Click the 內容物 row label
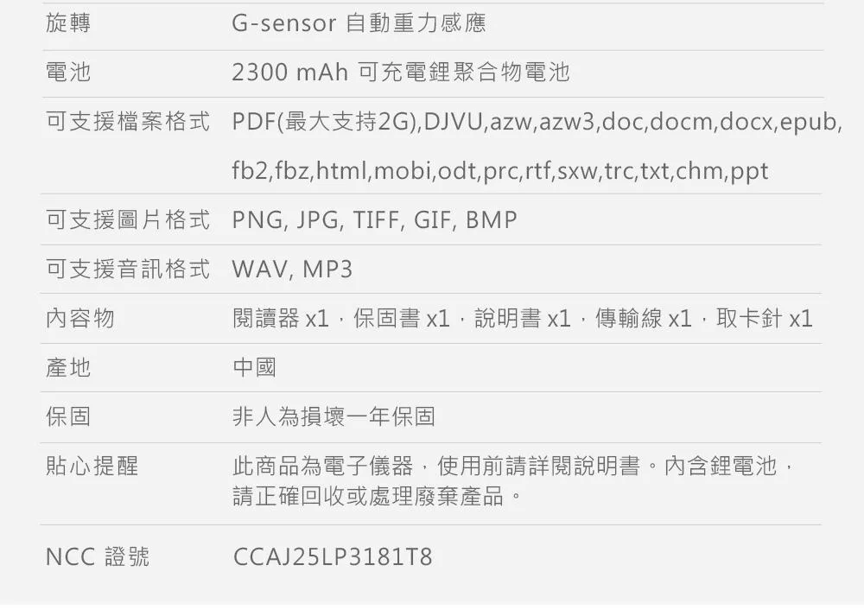Screen dimensions: 864x616 pos(80,318)
